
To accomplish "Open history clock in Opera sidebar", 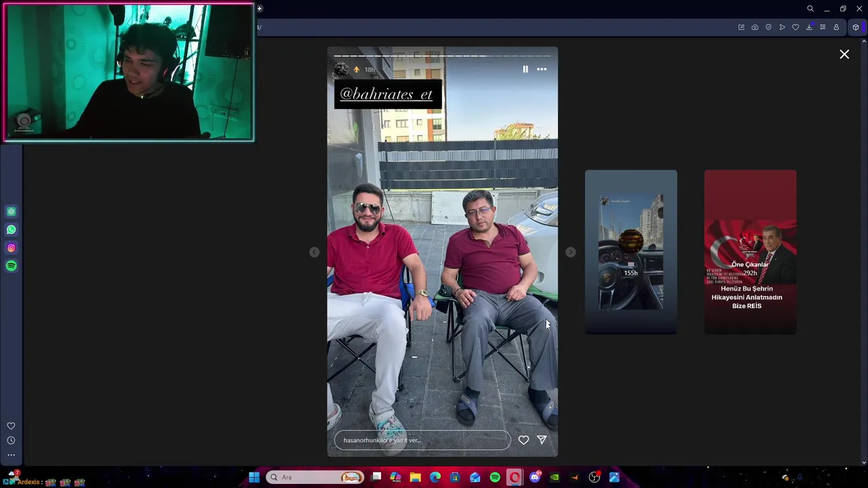I will 11,441.
